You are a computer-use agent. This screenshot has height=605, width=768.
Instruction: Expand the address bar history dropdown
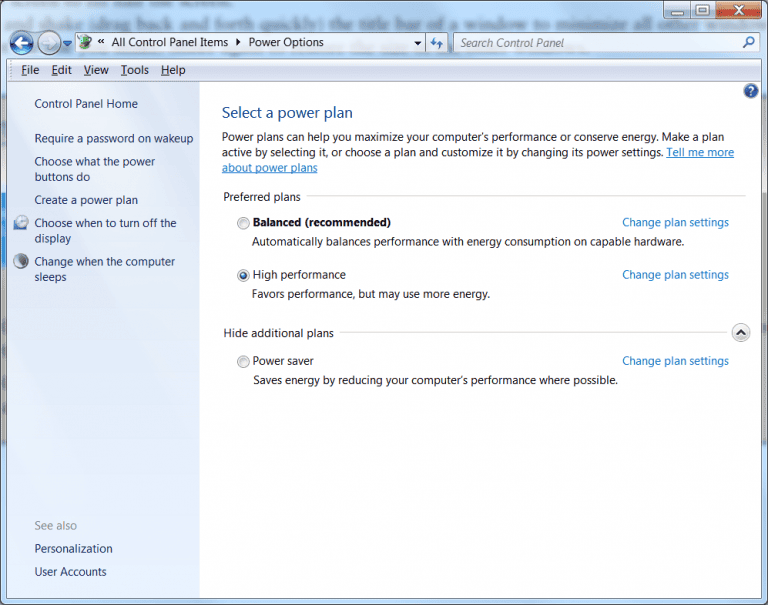[417, 43]
